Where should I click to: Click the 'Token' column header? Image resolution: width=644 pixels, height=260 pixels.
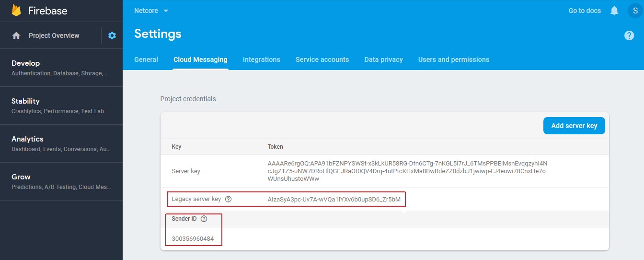point(276,147)
